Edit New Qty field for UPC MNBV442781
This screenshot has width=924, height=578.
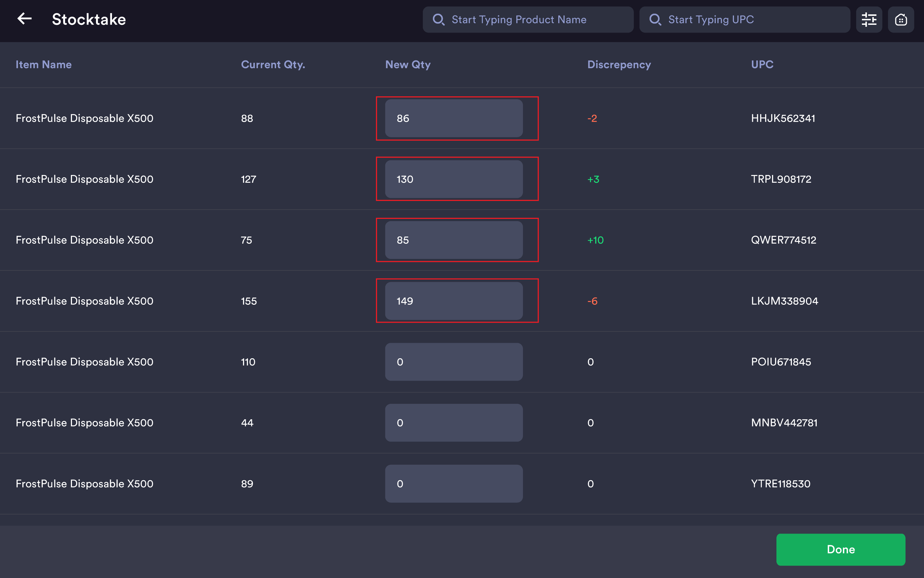[x=454, y=423]
